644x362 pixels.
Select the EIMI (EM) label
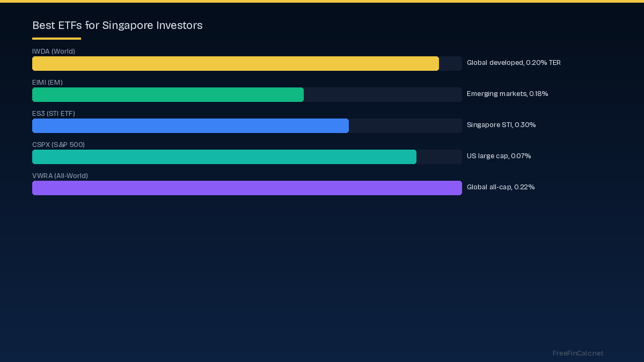(x=47, y=83)
